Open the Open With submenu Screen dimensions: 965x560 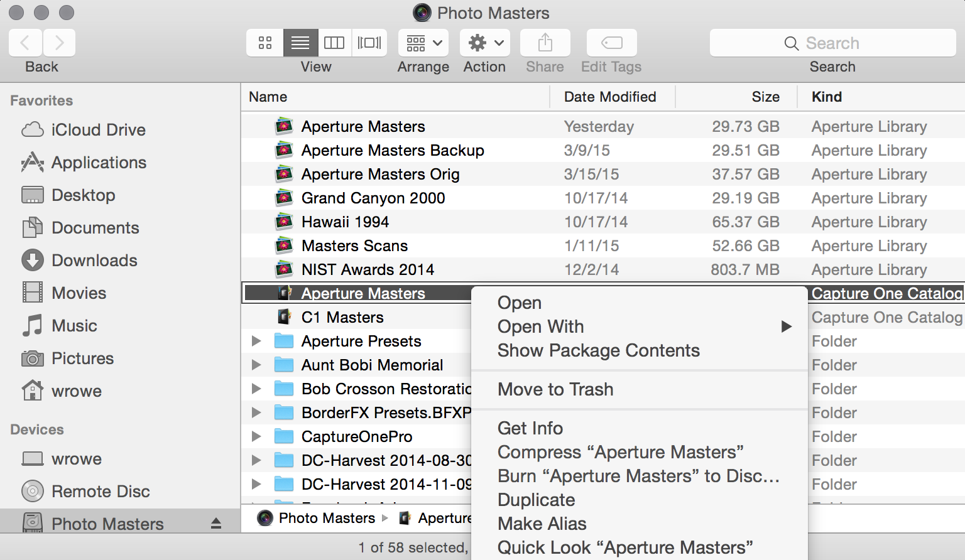[640, 326]
